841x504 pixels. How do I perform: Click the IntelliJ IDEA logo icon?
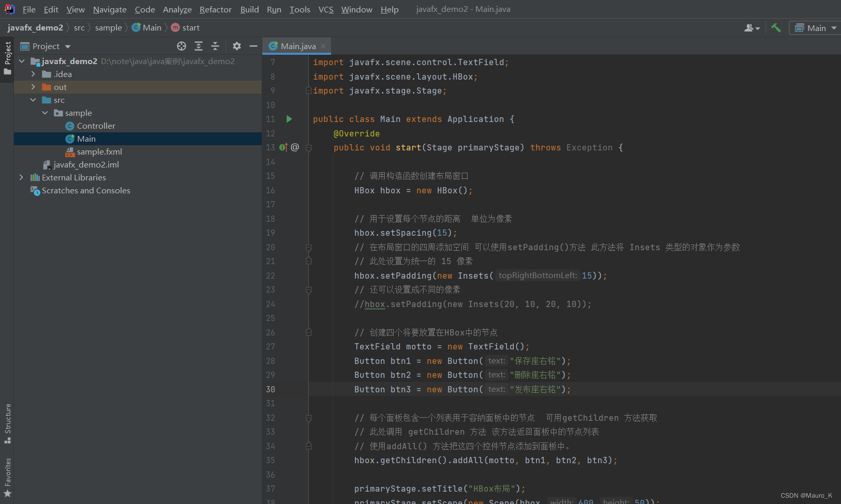9,9
